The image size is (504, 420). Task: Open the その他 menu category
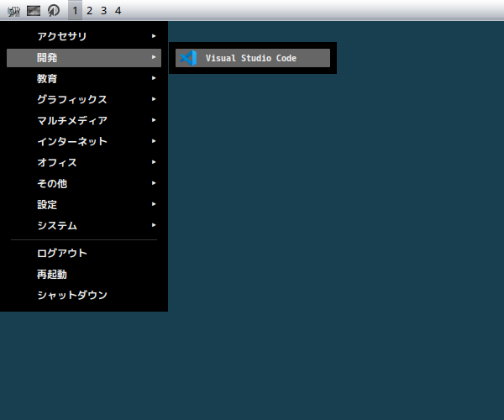click(x=84, y=184)
